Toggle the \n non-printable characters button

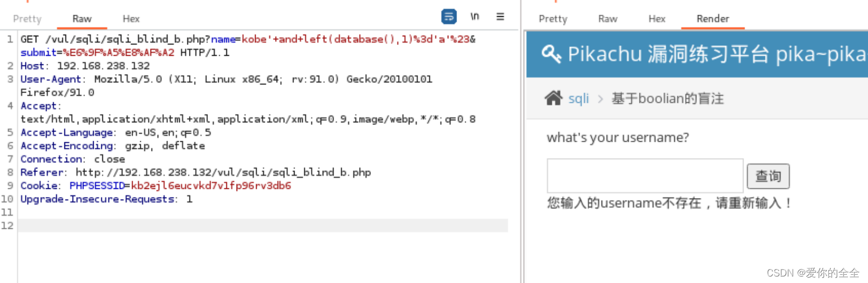[x=475, y=17]
